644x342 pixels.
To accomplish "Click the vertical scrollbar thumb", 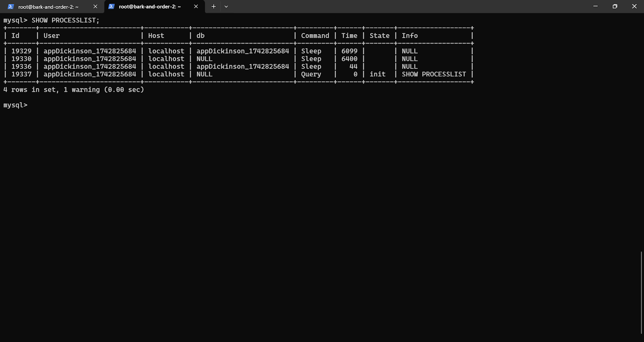I will pyautogui.click(x=642, y=293).
